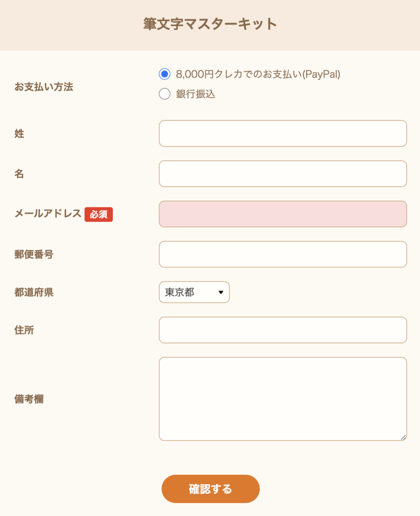This screenshot has width=420, height=516.
Task: Click the 筆文字マスターキット page heading
Action: click(x=210, y=24)
